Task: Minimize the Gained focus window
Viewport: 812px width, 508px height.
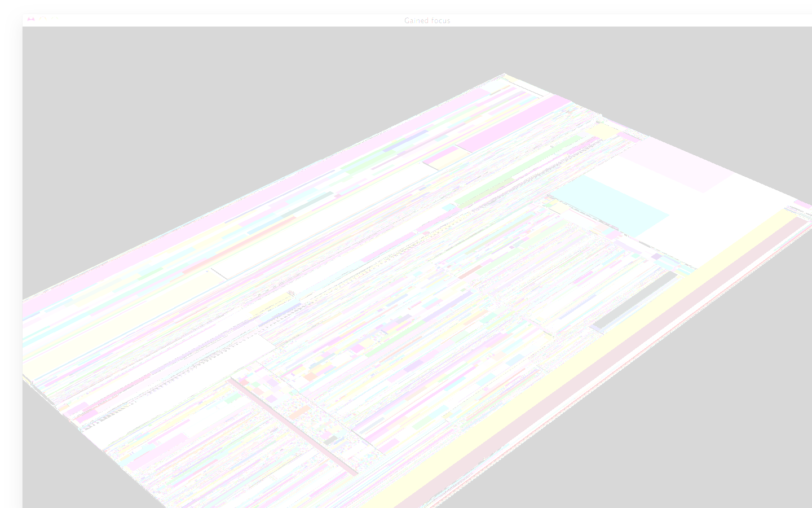Action: tap(43, 20)
